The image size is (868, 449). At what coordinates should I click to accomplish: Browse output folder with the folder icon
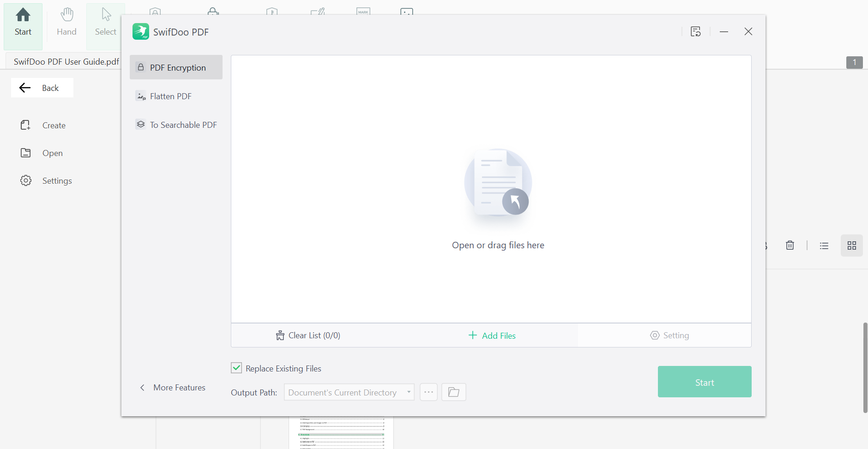coord(453,391)
